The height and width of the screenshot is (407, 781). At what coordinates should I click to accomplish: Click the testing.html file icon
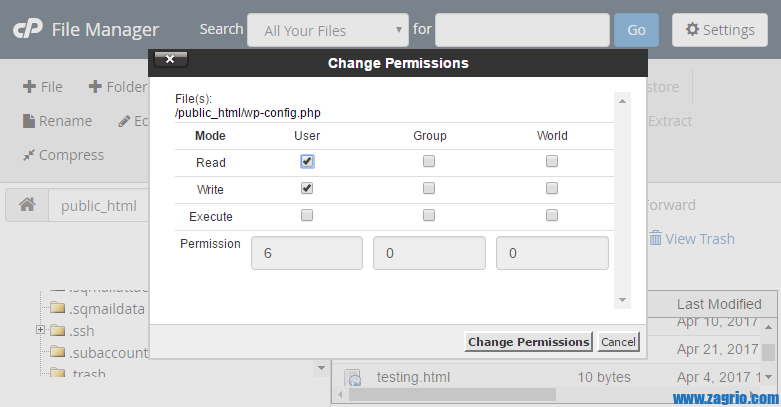tap(353, 378)
